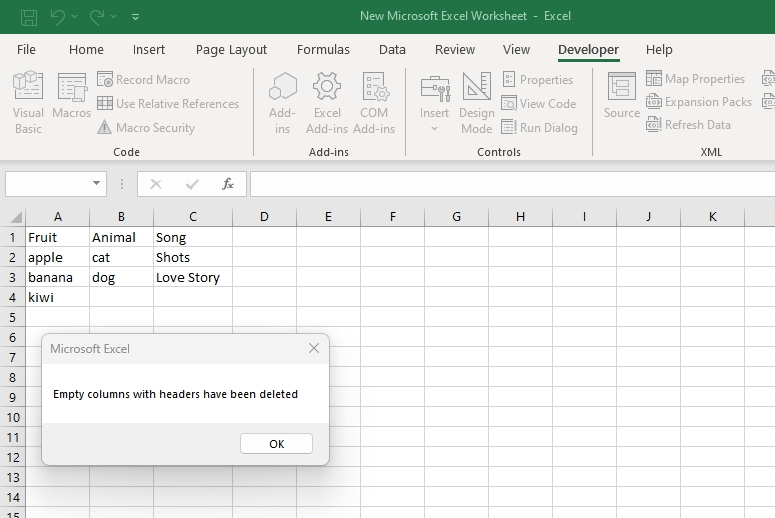Click the formula bar expand dots handle
The image size is (775, 518).
click(122, 184)
